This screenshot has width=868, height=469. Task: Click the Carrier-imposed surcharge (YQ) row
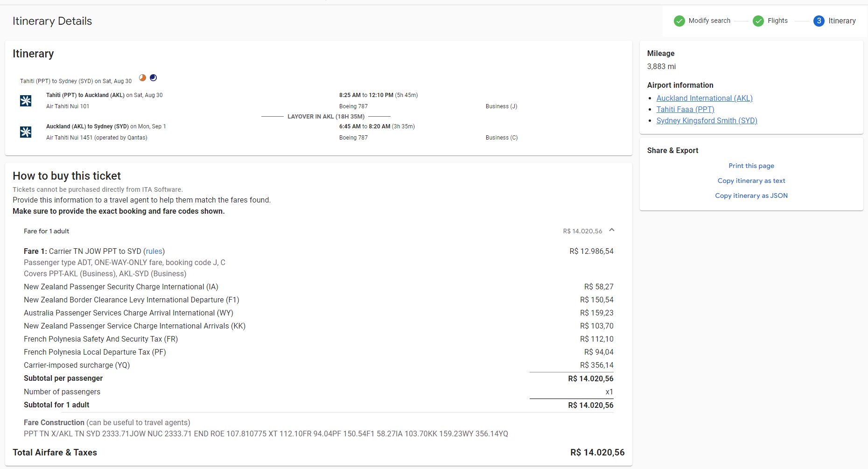point(319,365)
